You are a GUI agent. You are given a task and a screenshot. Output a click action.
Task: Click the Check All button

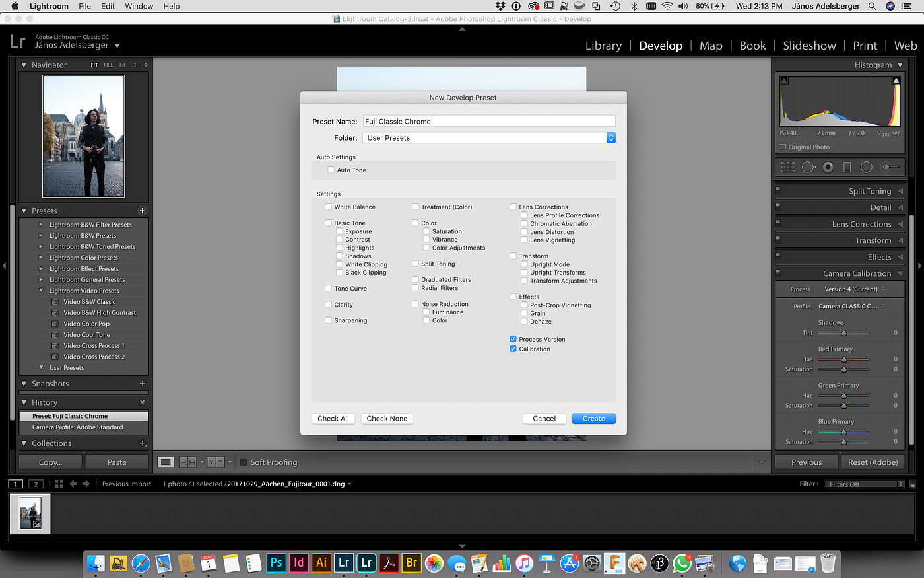pos(333,418)
